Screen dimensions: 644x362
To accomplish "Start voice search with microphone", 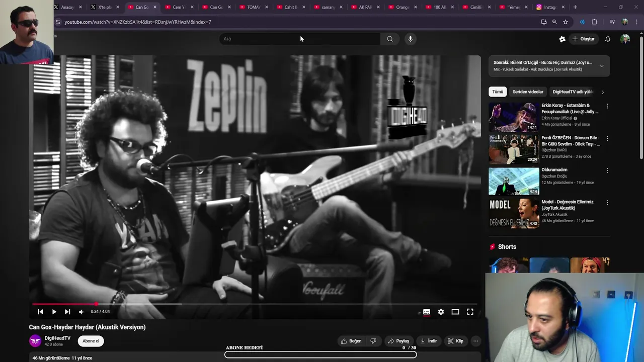I will (x=411, y=39).
